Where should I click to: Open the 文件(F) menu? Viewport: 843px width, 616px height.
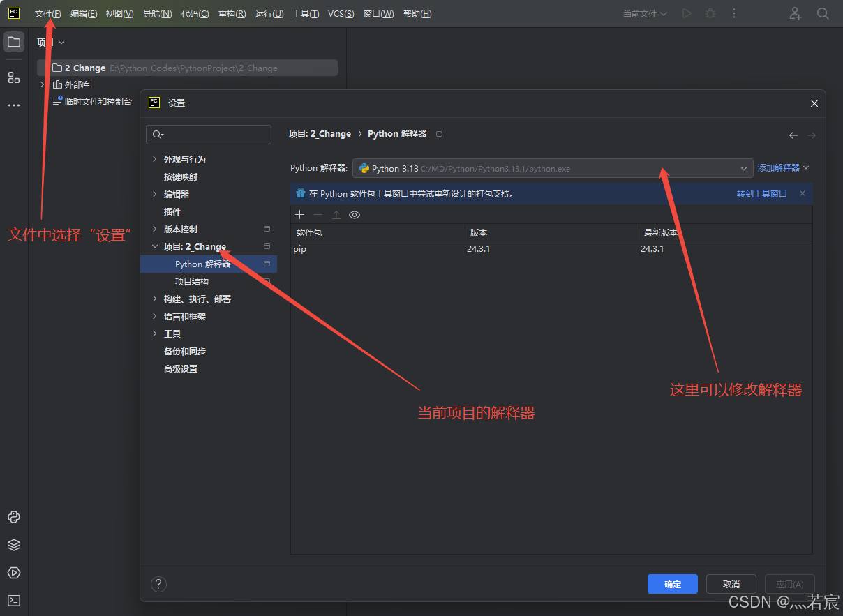pos(47,13)
